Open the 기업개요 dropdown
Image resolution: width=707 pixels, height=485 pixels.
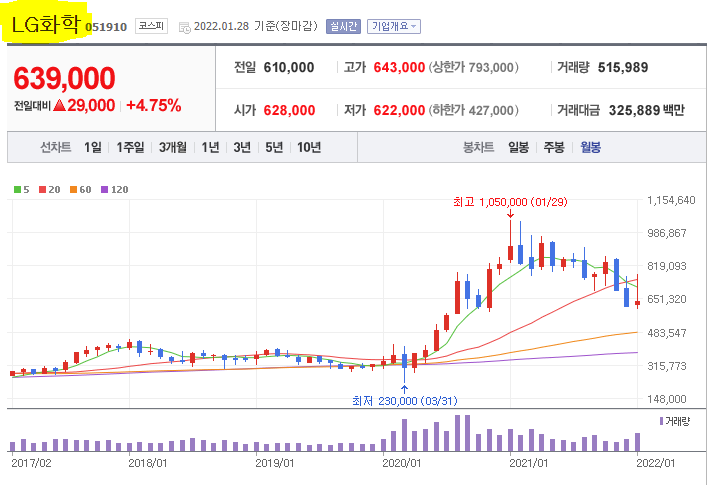click(x=394, y=27)
